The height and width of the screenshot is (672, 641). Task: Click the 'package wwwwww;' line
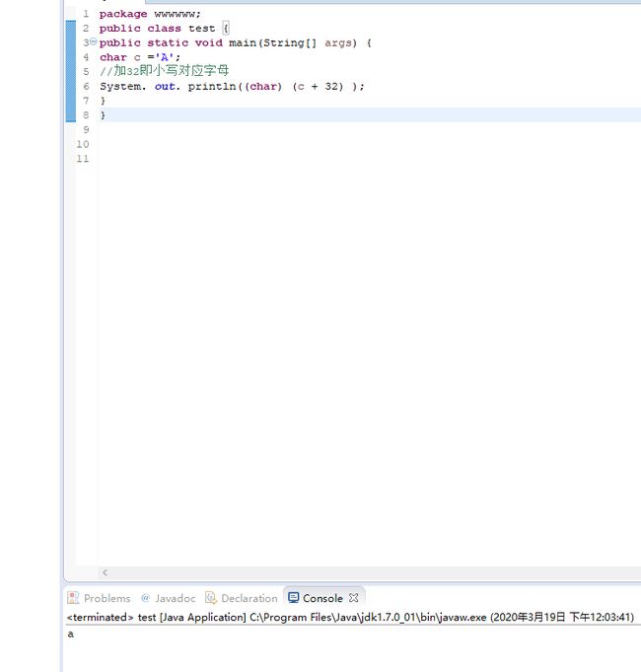point(150,14)
